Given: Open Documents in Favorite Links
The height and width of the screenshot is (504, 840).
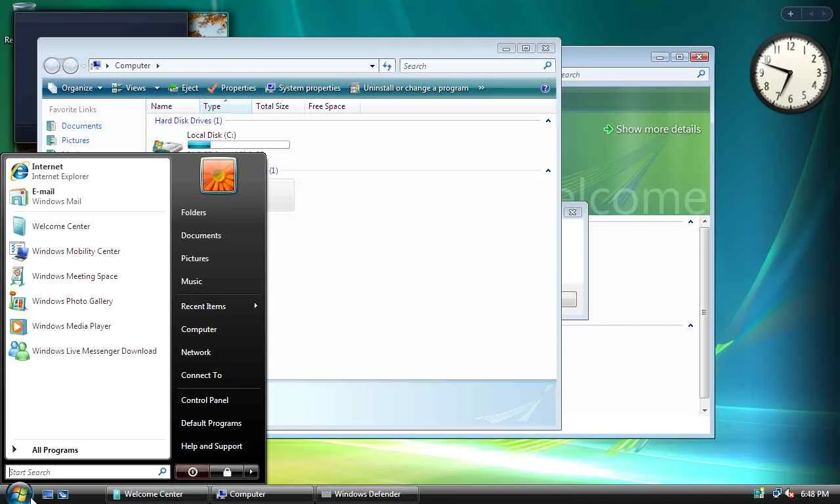Looking at the screenshot, I should click(81, 126).
